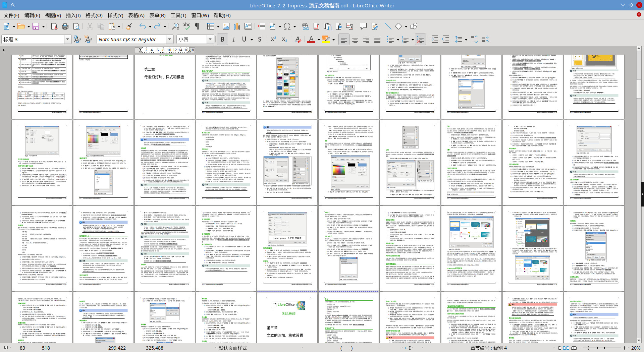Expand the ordered list style dropdown
The image size is (644, 352).
(413, 40)
